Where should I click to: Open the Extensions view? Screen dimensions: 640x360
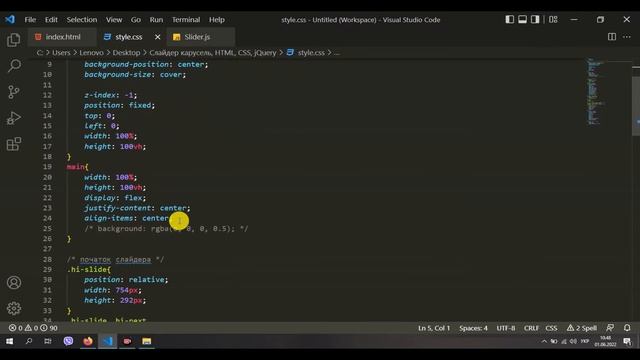click(13, 144)
